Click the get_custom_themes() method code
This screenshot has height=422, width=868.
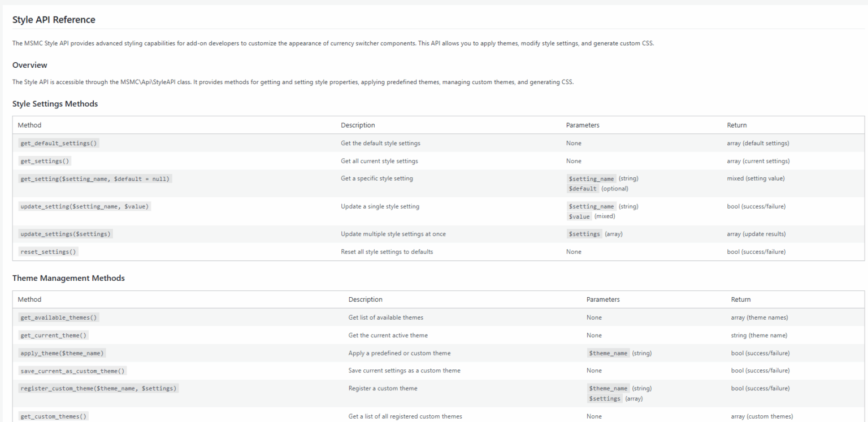54,417
